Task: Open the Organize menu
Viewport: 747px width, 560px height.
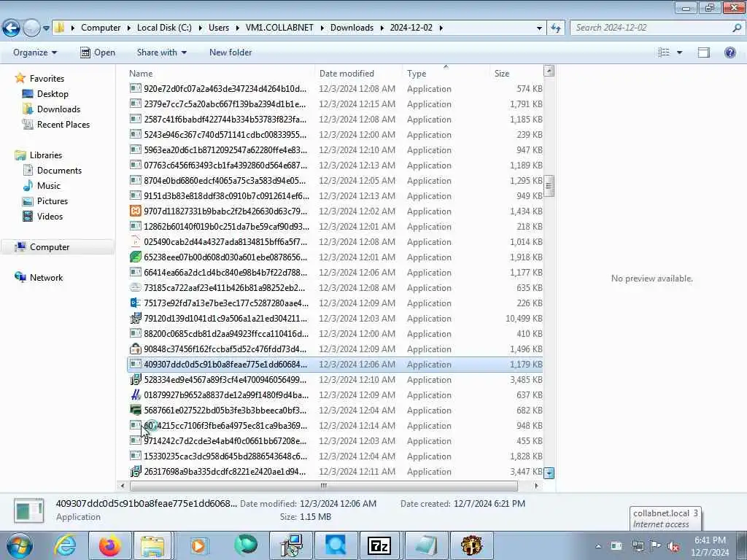Action: (35, 52)
